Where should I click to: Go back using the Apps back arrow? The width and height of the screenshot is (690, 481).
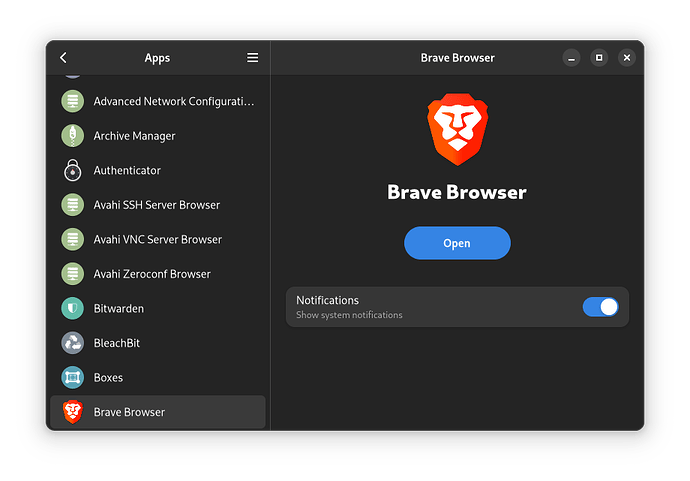[x=63, y=58]
